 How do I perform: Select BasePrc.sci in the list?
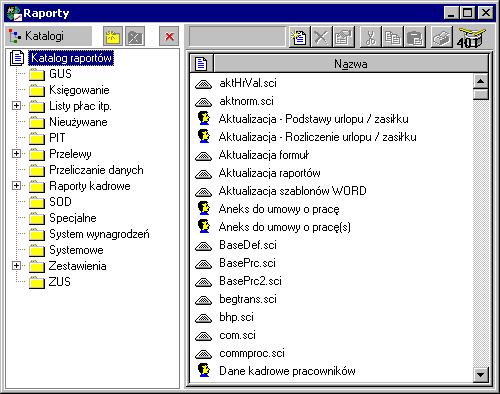pyautogui.click(x=247, y=263)
